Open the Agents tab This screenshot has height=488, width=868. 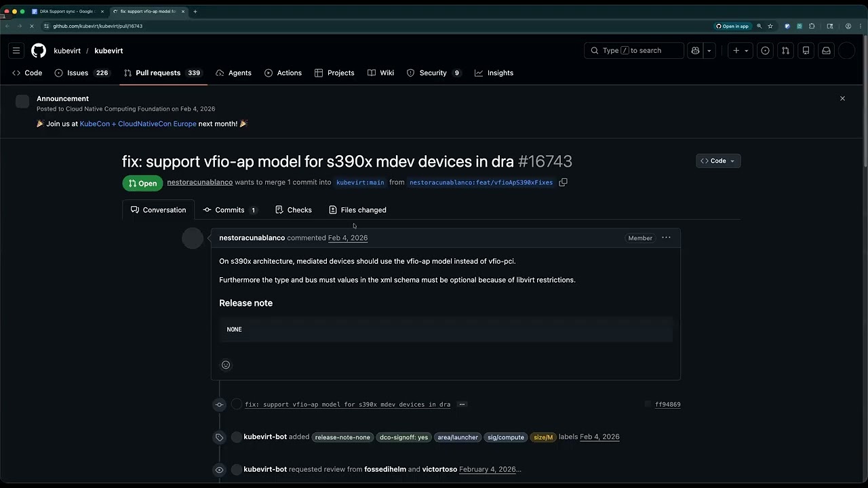pos(233,73)
